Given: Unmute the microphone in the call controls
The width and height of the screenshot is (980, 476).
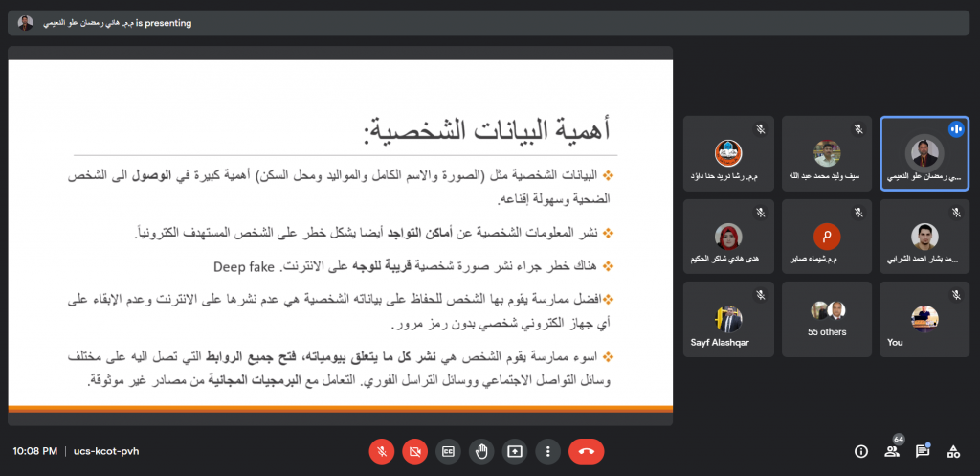Looking at the screenshot, I should pyautogui.click(x=383, y=450).
